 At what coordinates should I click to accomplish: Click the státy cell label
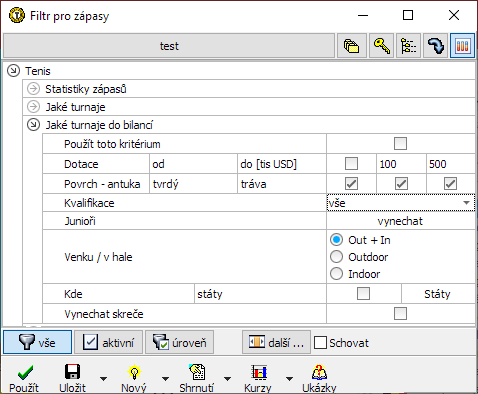[210, 294]
